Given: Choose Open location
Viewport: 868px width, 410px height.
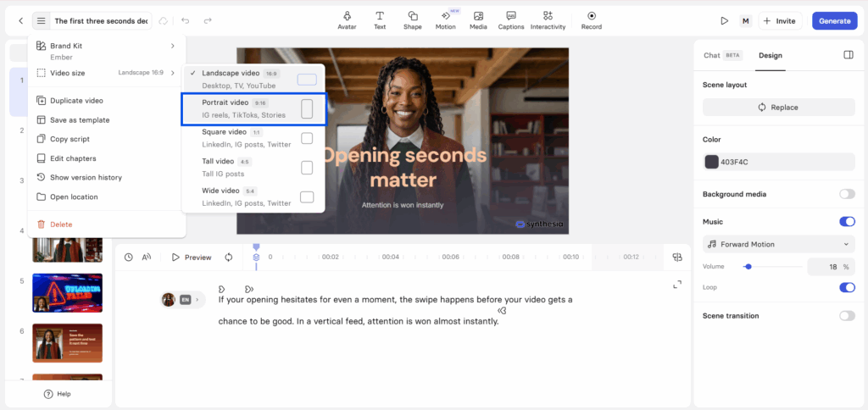Looking at the screenshot, I should (106, 197).
